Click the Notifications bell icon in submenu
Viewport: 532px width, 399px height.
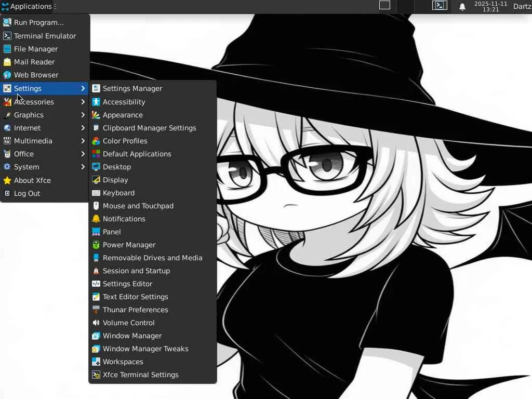coord(96,219)
